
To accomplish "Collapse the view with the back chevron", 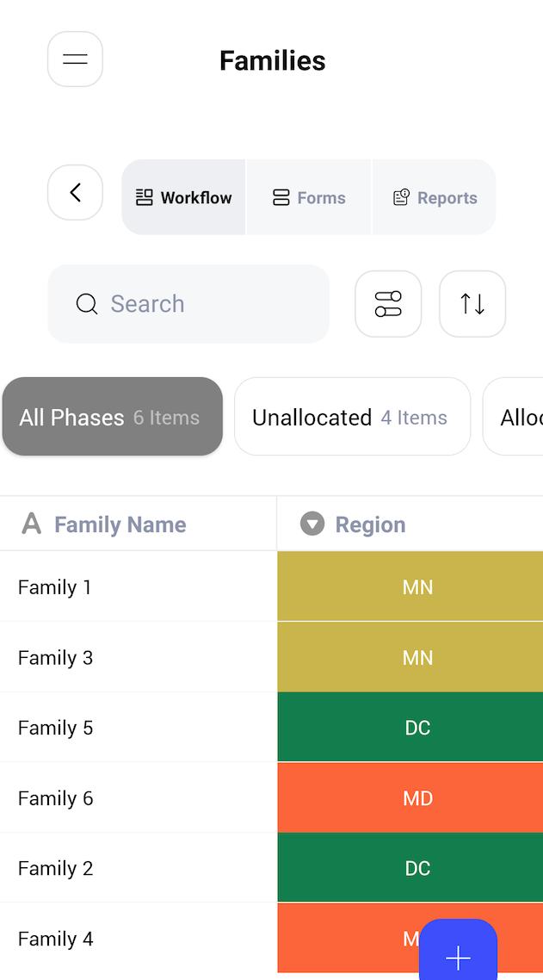I will tap(75, 193).
